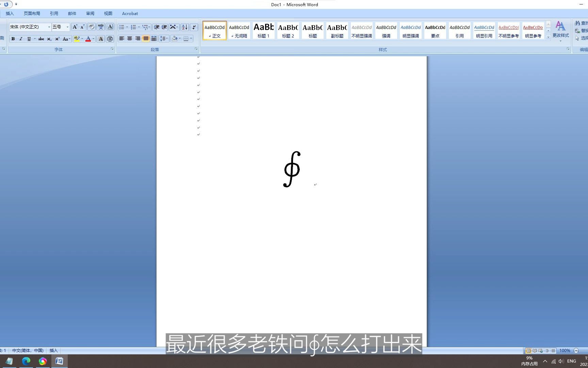Toggle bold formatting

[x=13, y=39]
